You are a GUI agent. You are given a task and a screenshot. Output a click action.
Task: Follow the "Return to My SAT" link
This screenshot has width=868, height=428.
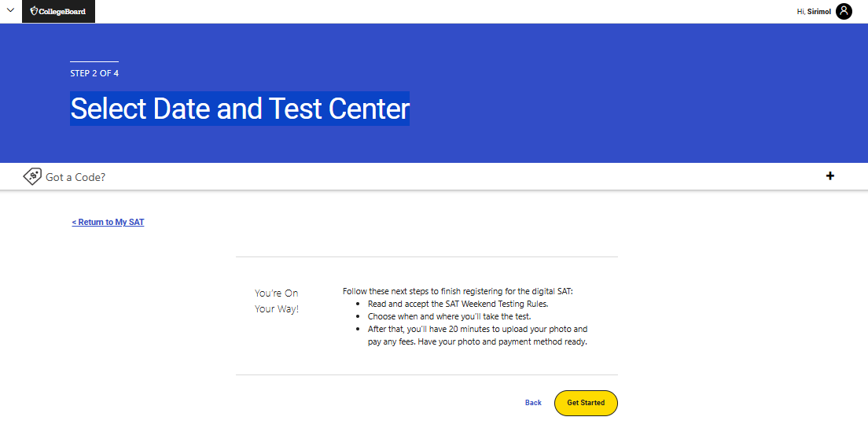108,223
